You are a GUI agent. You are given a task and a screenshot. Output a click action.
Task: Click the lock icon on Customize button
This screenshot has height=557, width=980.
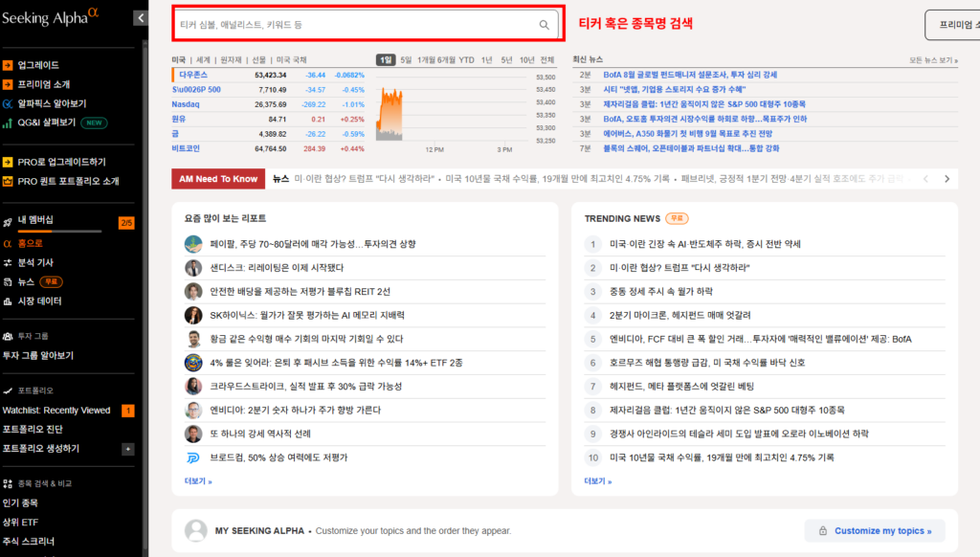822,531
